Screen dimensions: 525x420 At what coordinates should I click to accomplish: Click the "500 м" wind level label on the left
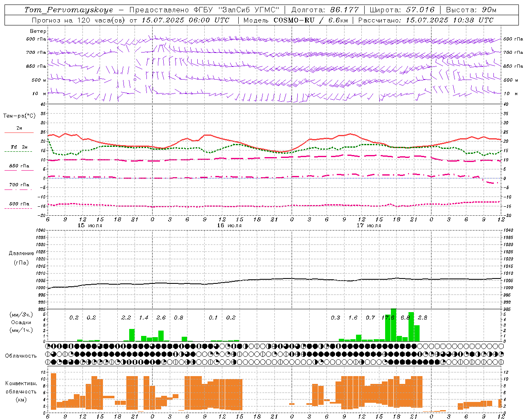[39, 80]
